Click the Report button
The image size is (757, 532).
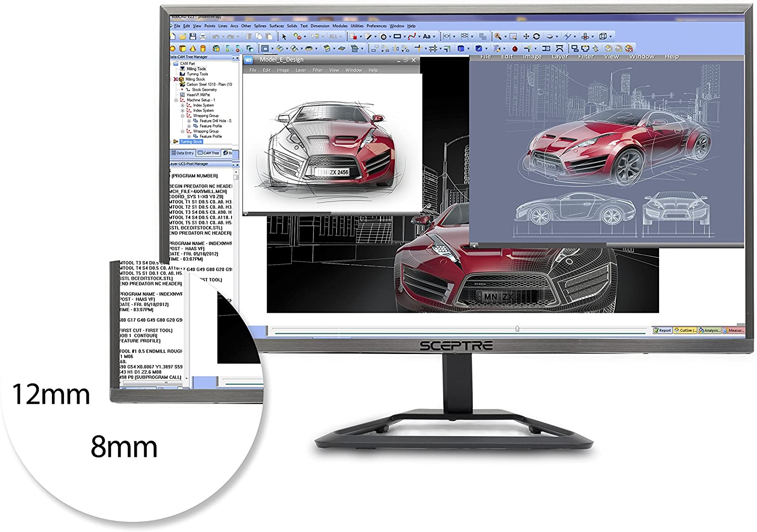pos(662,330)
